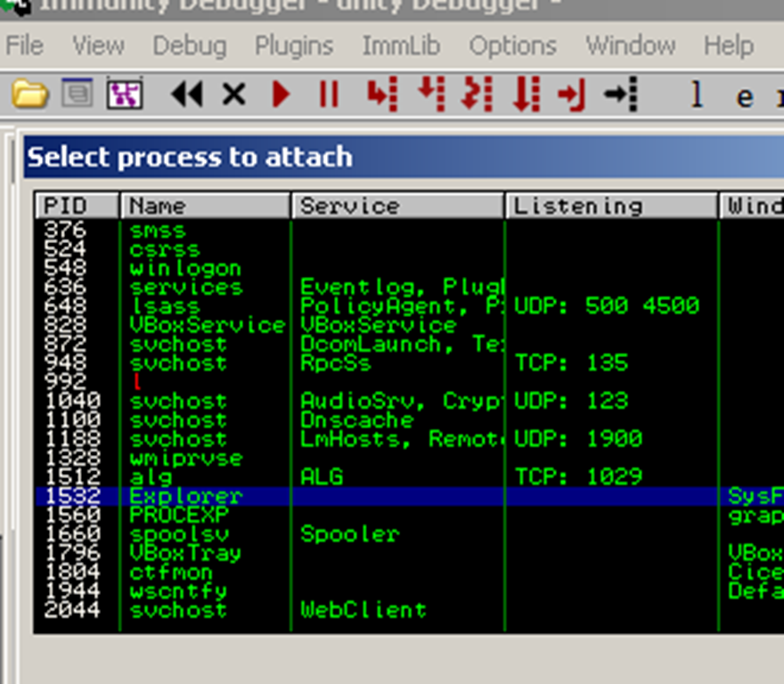Select the spoolsv process with Spooler service
This screenshot has height=684, width=784.
pos(179,534)
